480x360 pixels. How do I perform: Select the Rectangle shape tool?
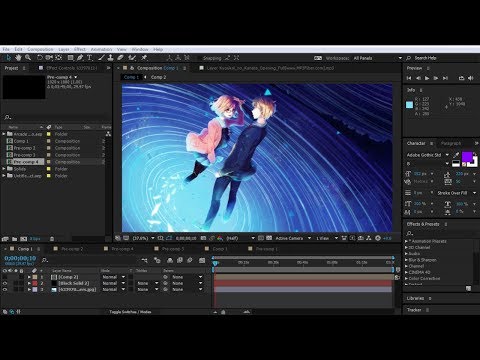70,58
